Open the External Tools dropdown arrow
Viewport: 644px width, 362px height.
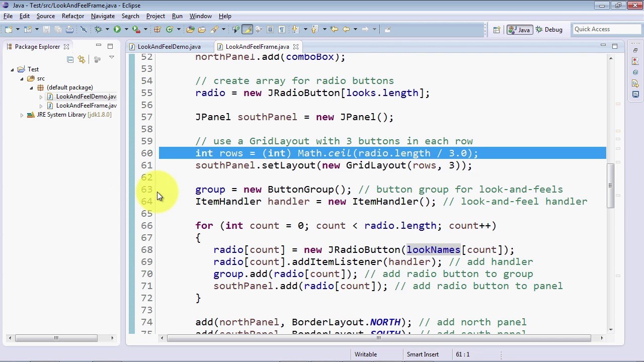(145, 29)
